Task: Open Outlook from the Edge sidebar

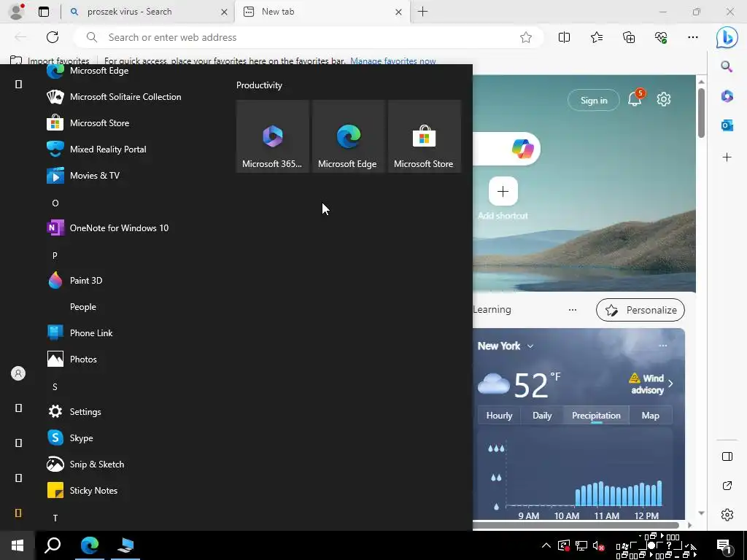Action: point(727,125)
